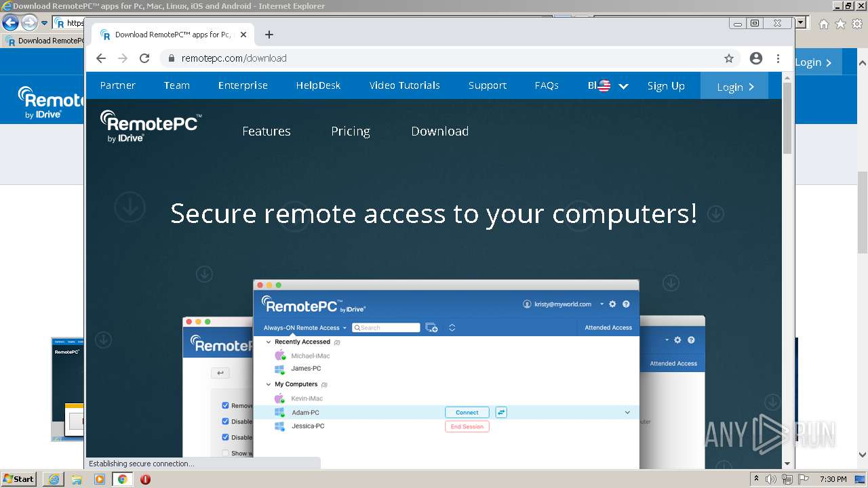Screen dimensions: 868x488
Task: Open the Chrome profile avatar icon
Action: click(x=756, y=58)
